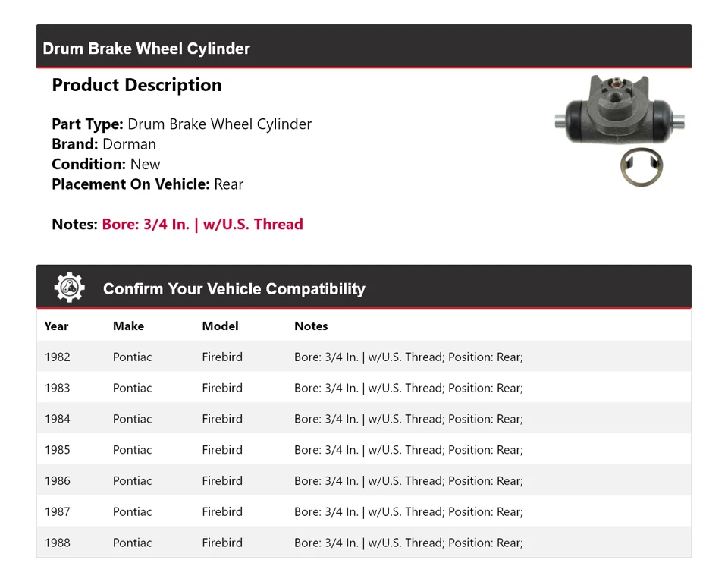Screen dimensions: 728x582
Task: Click the Confirm Your Vehicle Compatibility title
Action: [234, 289]
